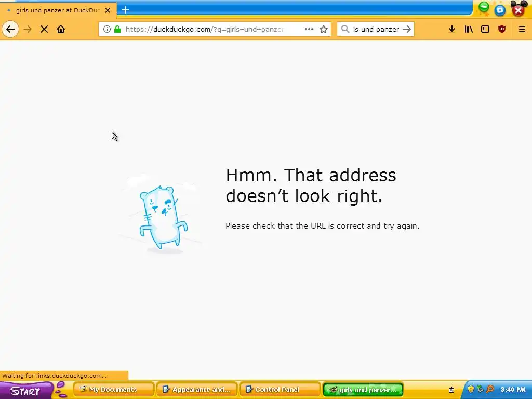Click the 3:40 PM system clock
The width and height of the screenshot is (532, 399).
(513, 390)
